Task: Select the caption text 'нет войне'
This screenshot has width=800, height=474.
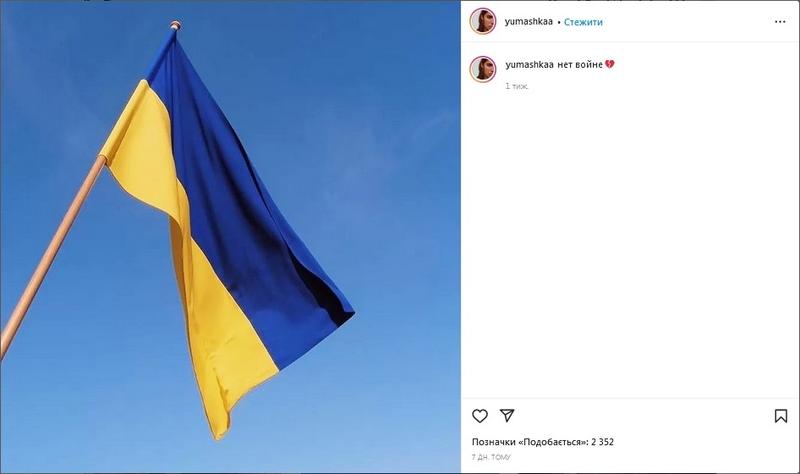Action: click(x=580, y=64)
